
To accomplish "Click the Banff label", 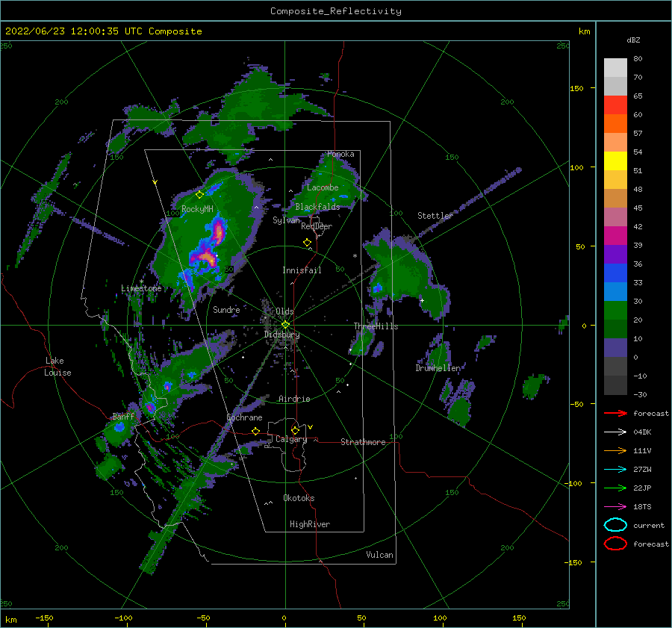I will click(x=123, y=416).
